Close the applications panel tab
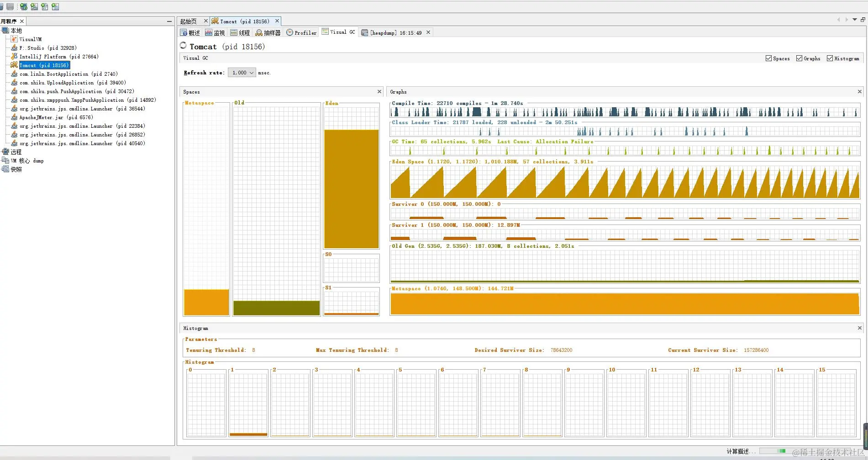868x460 pixels. (22, 21)
